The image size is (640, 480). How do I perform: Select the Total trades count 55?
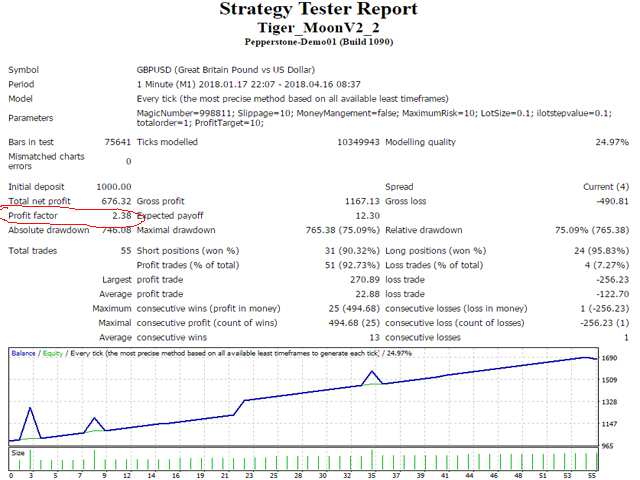124,250
